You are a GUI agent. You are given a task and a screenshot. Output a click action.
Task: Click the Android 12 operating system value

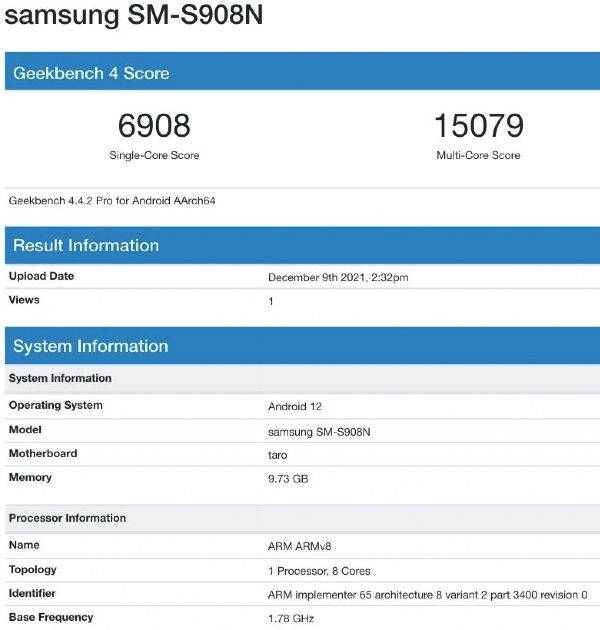coord(297,407)
